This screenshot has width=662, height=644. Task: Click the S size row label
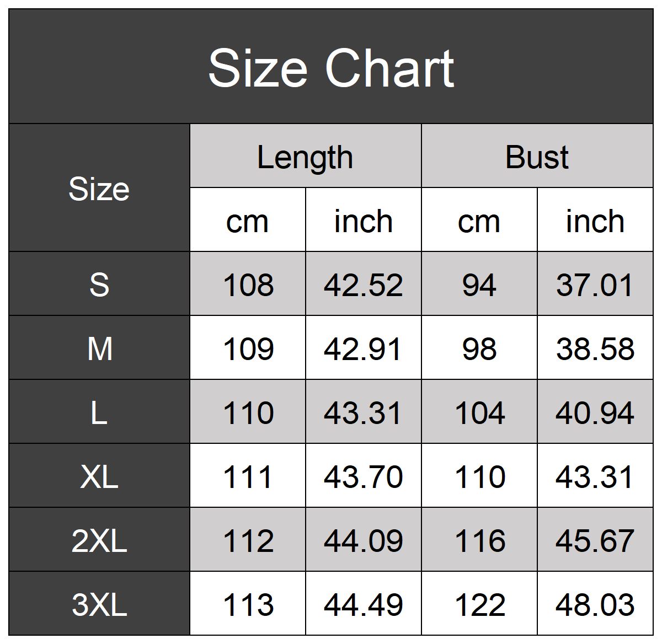point(99,285)
